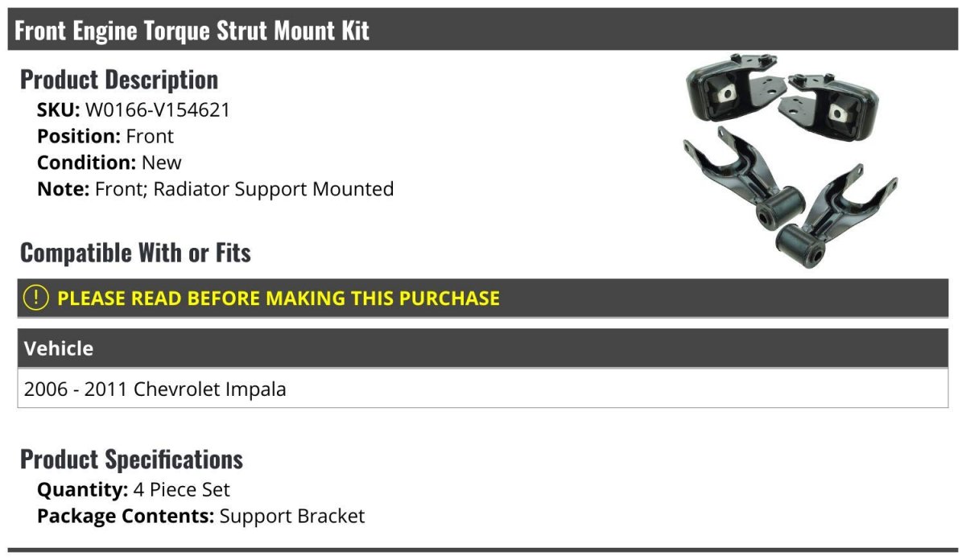Viewport: 966px width, 560px height.
Task: Click the Condition: New line
Action: coord(109,163)
